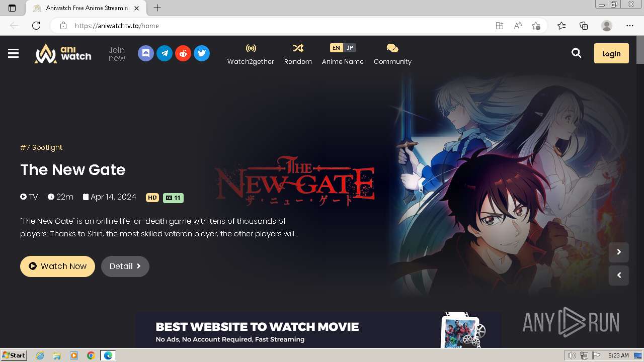Open the Favorites list
The height and width of the screenshot is (362, 644).
(561, 26)
